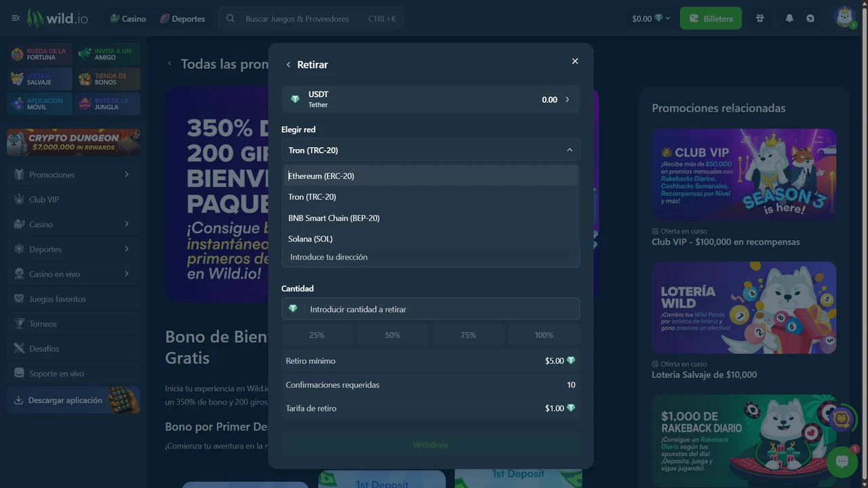Select Tron (TRC-20) option in list

coord(431,197)
